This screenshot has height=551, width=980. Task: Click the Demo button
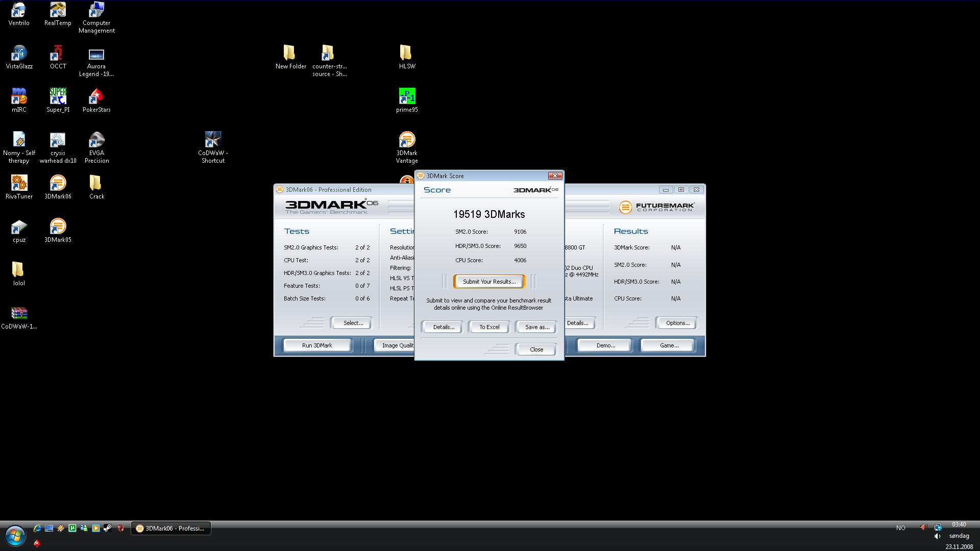pyautogui.click(x=605, y=345)
